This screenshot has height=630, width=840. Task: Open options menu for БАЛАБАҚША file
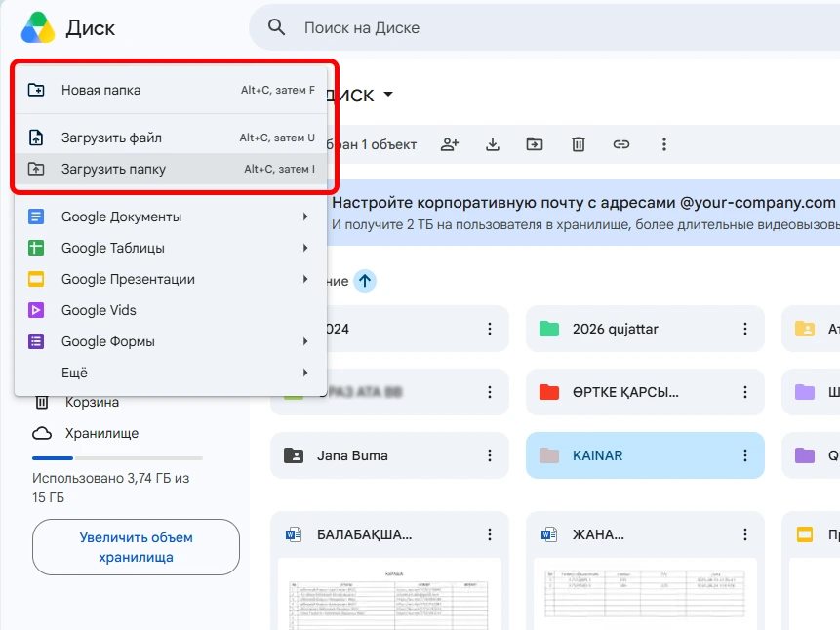click(490, 534)
